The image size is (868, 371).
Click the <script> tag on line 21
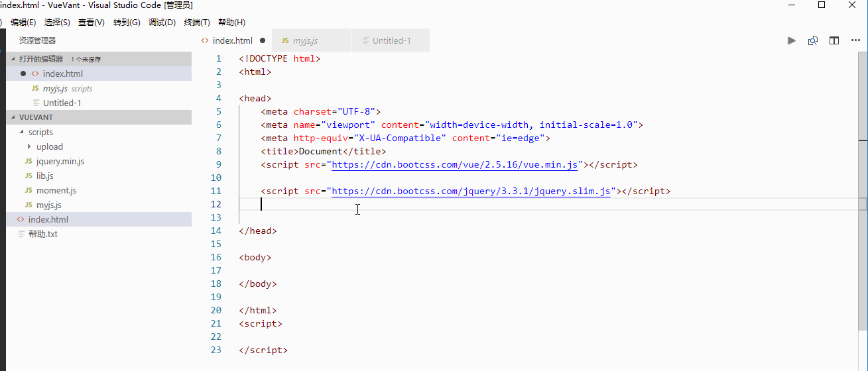[261, 323]
